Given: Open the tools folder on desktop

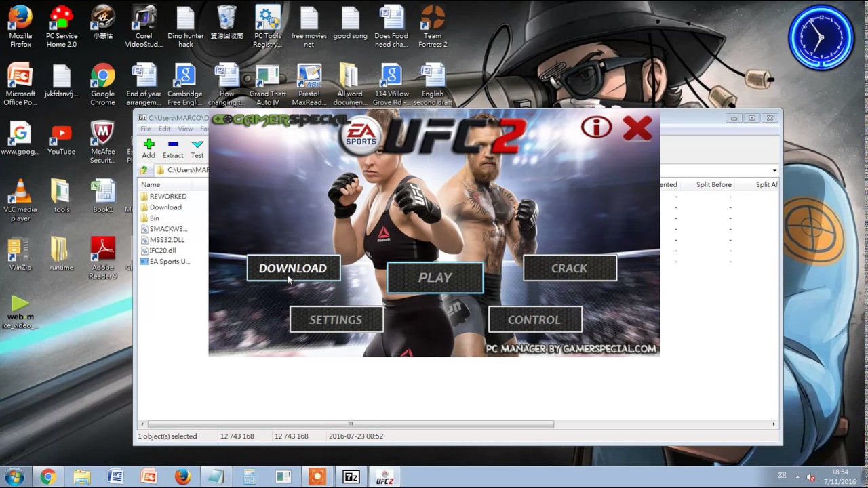Looking at the screenshot, I should pos(62,197).
